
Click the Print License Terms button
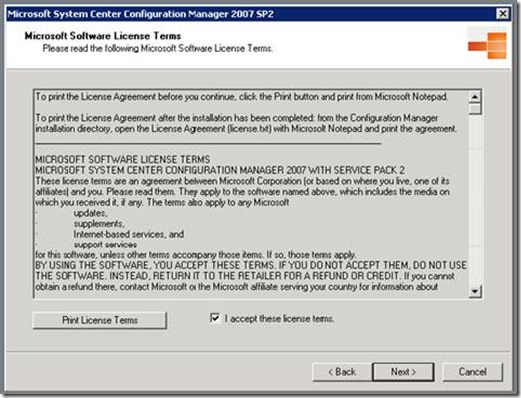pyautogui.click(x=100, y=320)
